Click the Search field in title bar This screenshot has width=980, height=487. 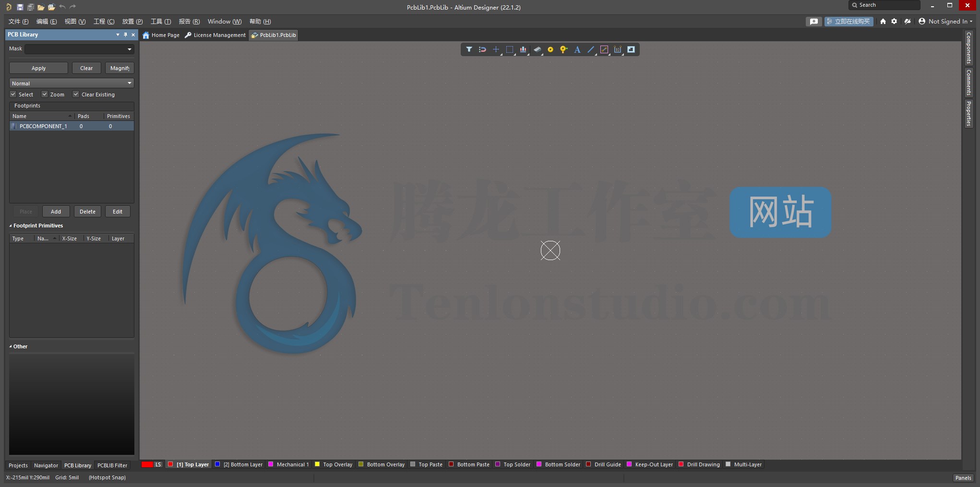884,5
